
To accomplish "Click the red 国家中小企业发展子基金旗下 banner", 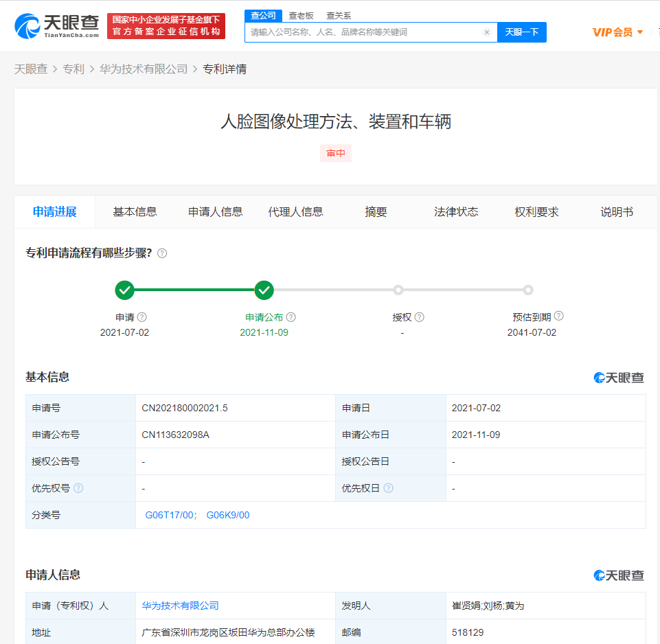I will coord(166,26).
